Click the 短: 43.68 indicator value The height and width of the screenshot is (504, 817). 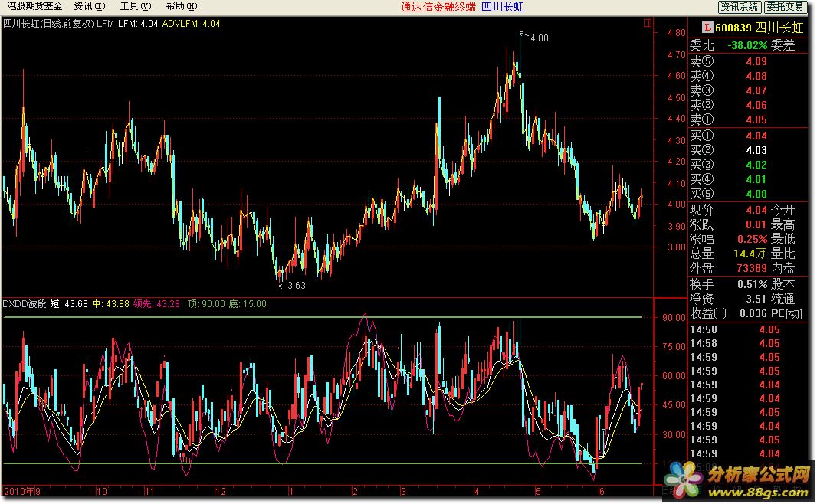point(69,303)
